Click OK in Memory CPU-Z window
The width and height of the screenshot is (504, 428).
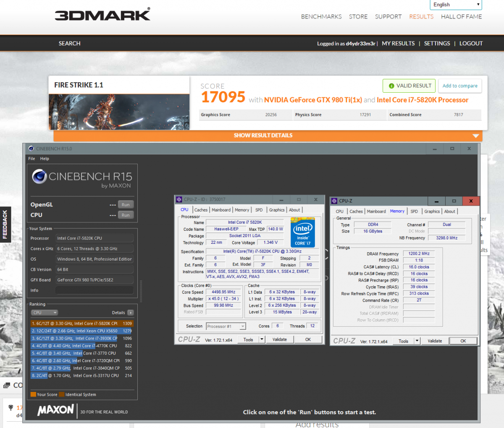pyautogui.click(x=463, y=341)
